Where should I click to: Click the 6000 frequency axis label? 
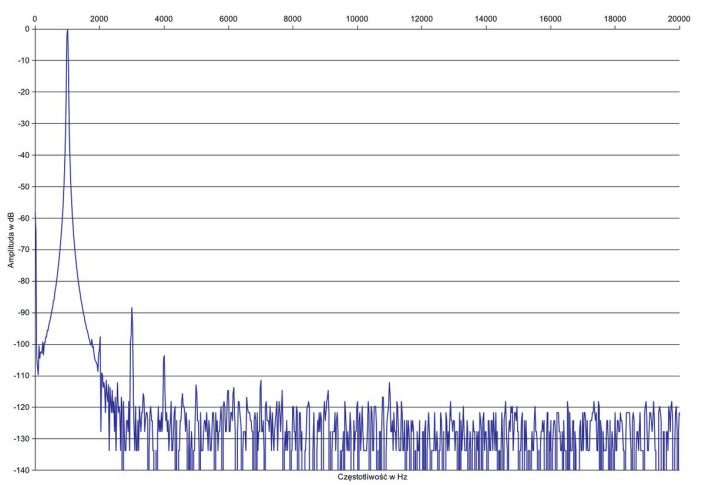coord(228,19)
